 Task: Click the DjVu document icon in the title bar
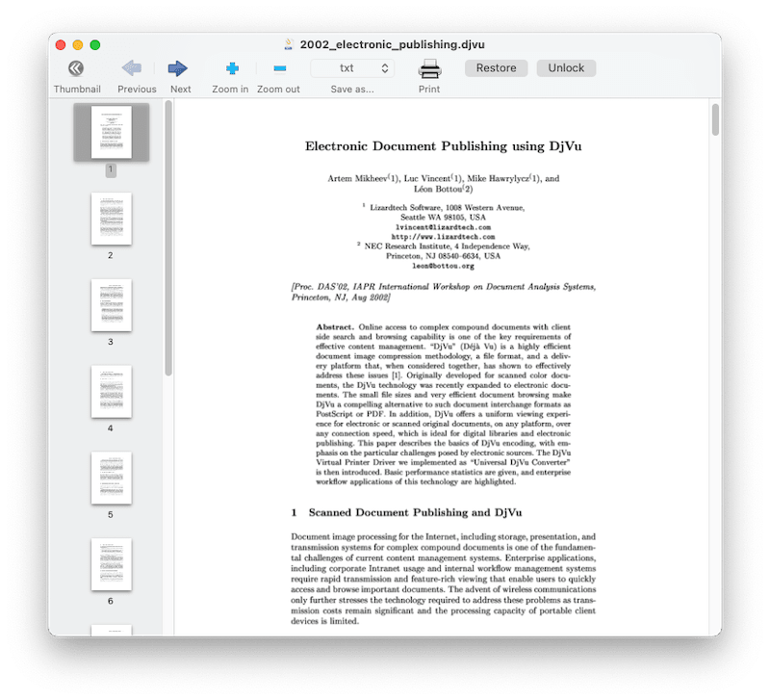(287, 43)
